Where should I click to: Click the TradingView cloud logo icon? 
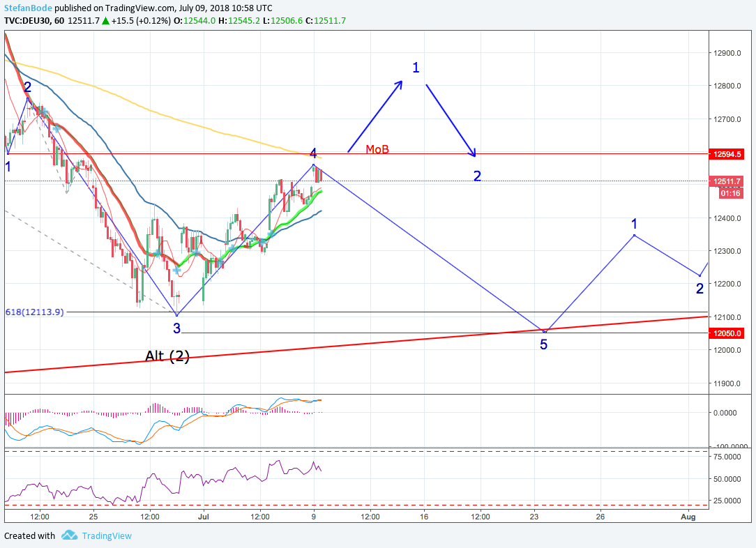(70, 535)
